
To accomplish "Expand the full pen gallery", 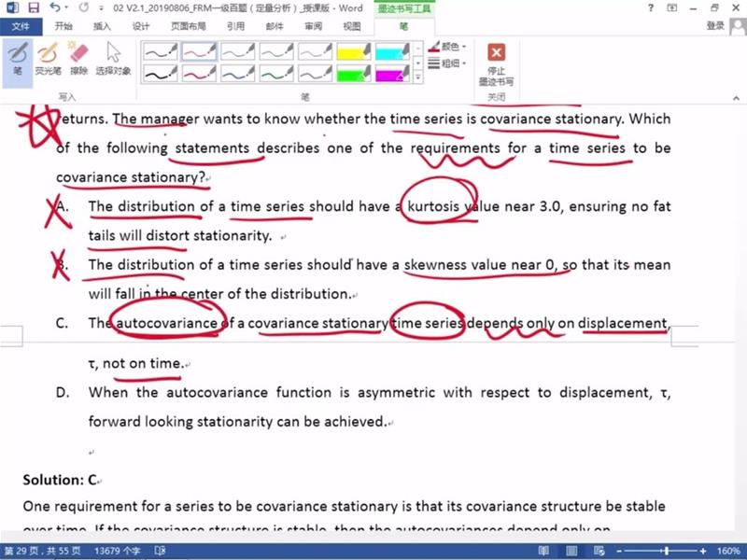I will click(417, 77).
